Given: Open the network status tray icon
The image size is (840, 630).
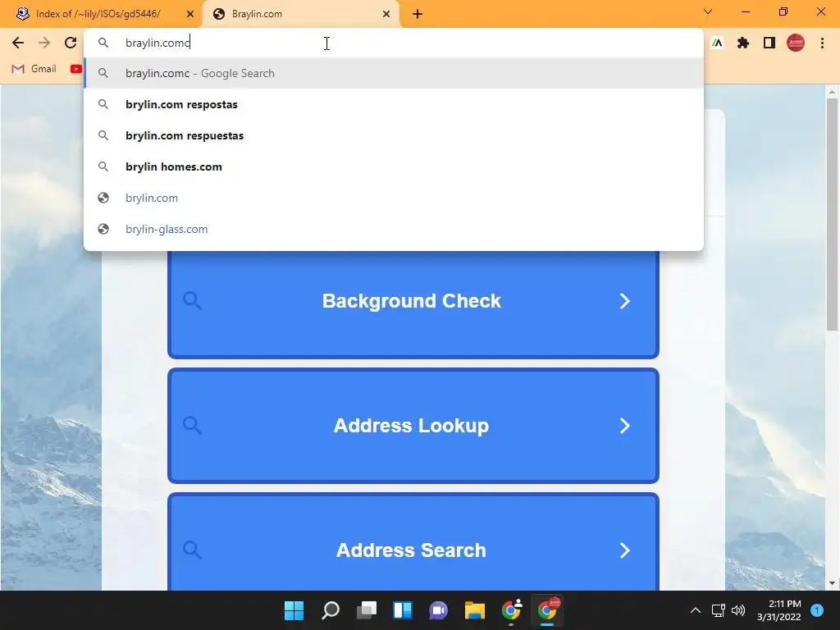Looking at the screenshot, I should coord(718,610).
